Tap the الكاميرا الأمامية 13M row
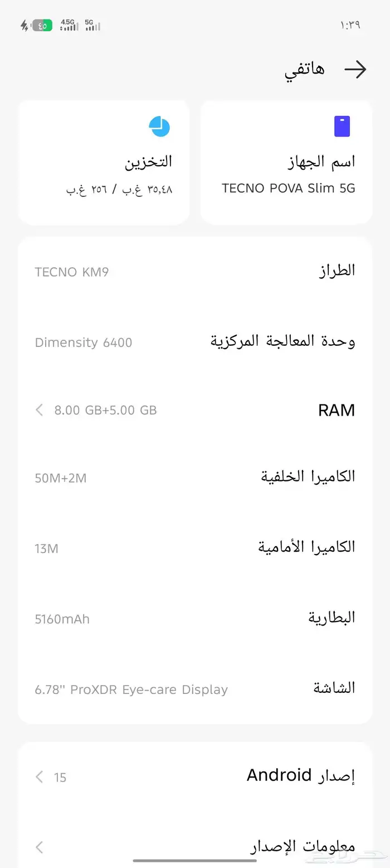The height and width of the screenshot is (868, 390). tap(195, 548)
